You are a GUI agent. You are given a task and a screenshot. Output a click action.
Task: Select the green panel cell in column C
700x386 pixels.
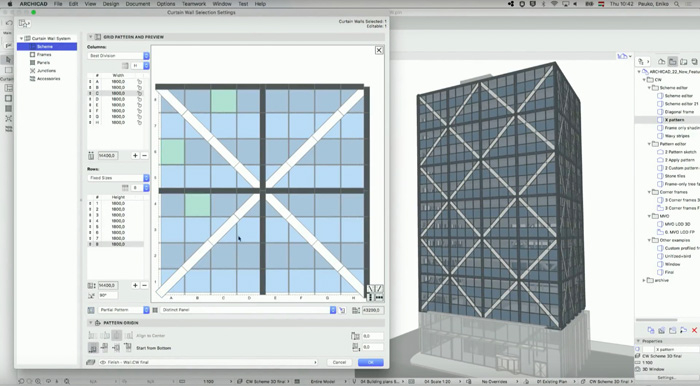coord(224,101)
